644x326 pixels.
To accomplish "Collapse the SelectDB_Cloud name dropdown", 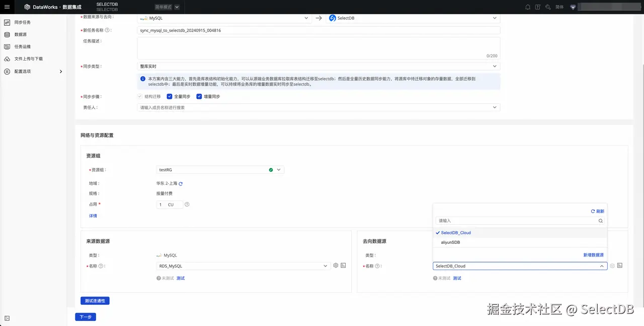I will coord(602,266).
